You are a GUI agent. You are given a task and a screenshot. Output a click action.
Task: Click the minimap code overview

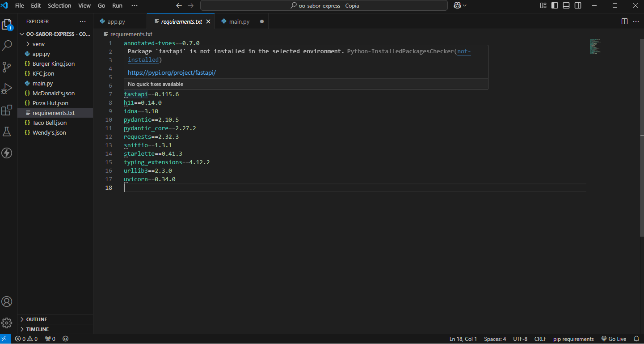(x=596, y=47)
